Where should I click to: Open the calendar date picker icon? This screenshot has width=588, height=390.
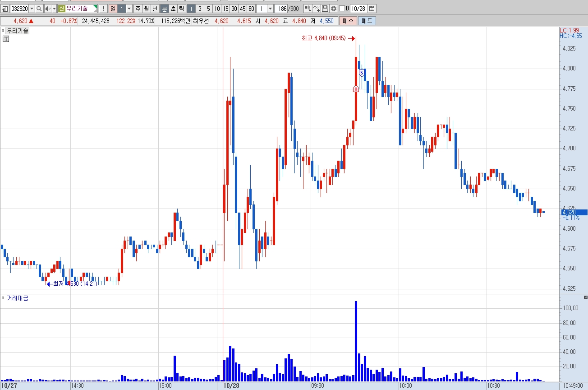pyautogui.click(x=372, y=9)
